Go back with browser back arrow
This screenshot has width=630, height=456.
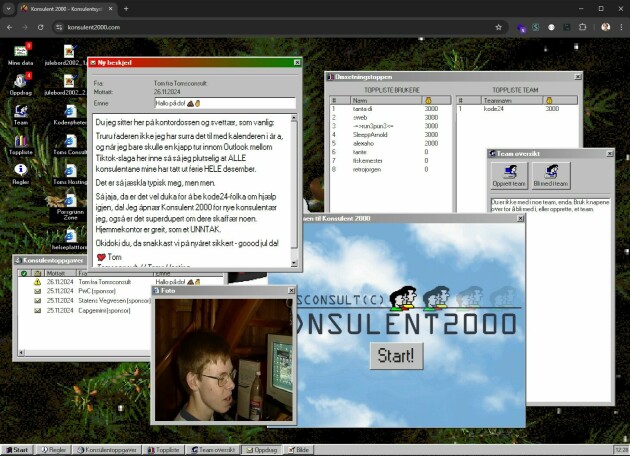(10, 27)
